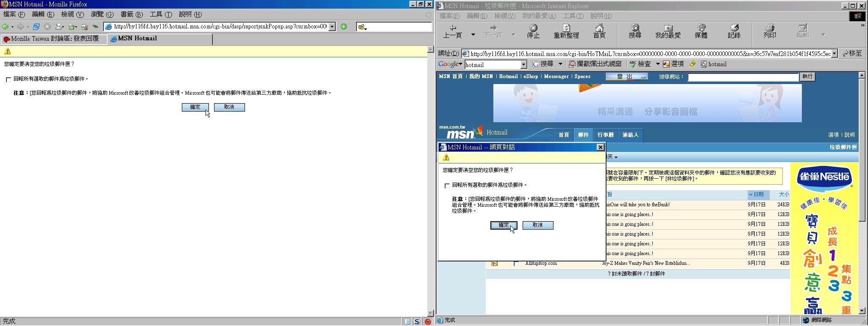Open 我的最愛 favorites in IE toolbar
Image resolution: width=868 pixels, height=326 pixels.
pos(668,32)
